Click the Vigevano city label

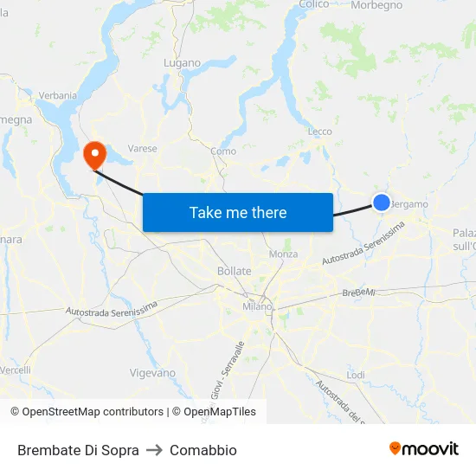152,373
